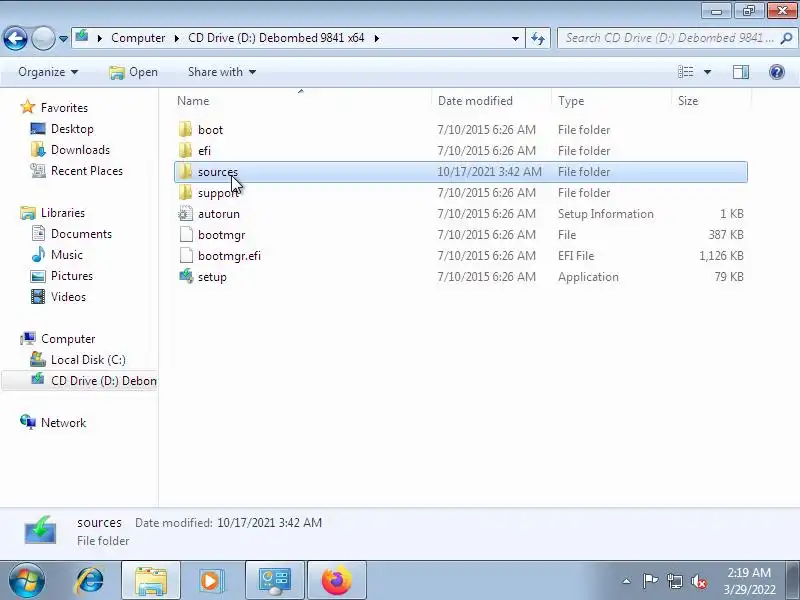Select the efi folder icon
Viewport: 800px width, 600px height.
point(186,151)
